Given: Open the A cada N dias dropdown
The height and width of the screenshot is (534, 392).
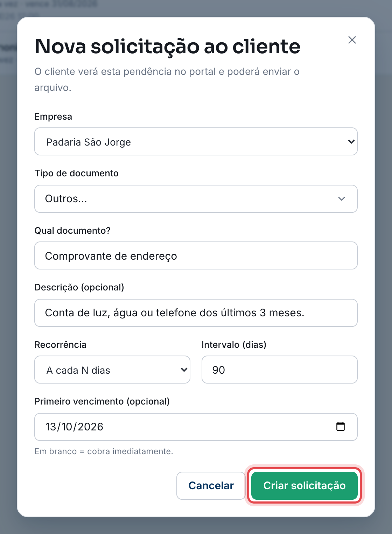Looking at the screenshot, I should (112, 370).
